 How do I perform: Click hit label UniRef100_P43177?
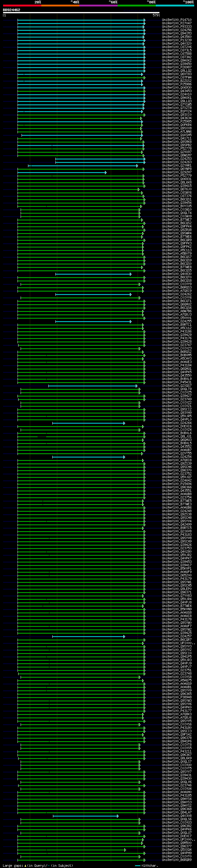click(x=176, y=711)
